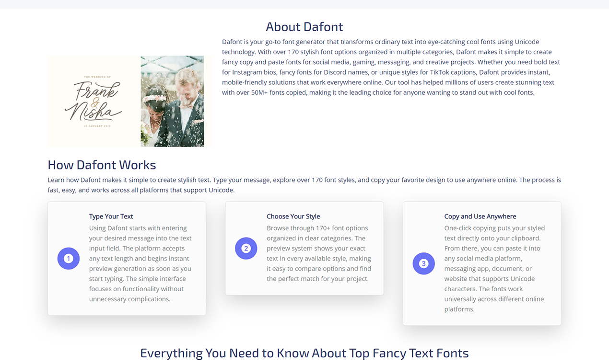Click the About Dafont heading
The width and height of the screenshot is (609, 364).
304,27
